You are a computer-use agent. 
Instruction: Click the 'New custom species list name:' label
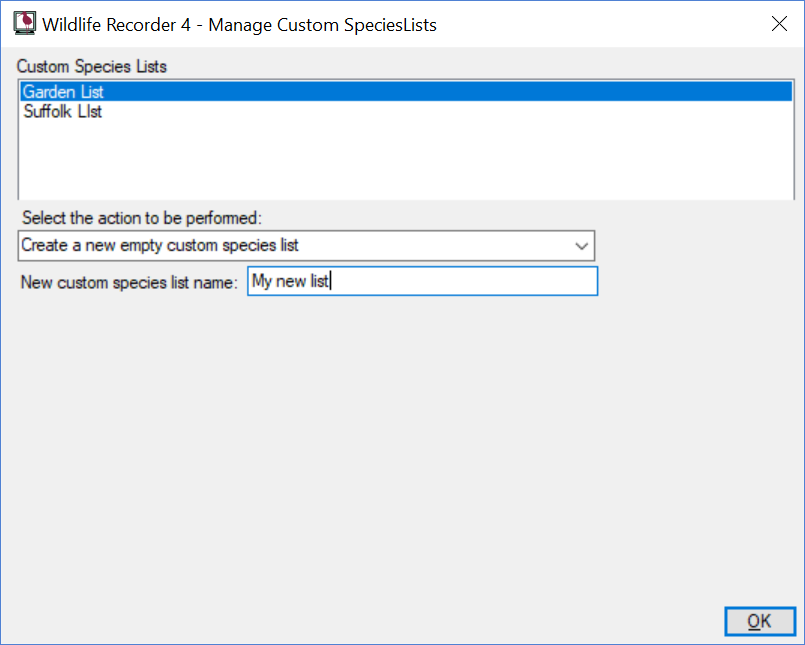pos(129,282)
